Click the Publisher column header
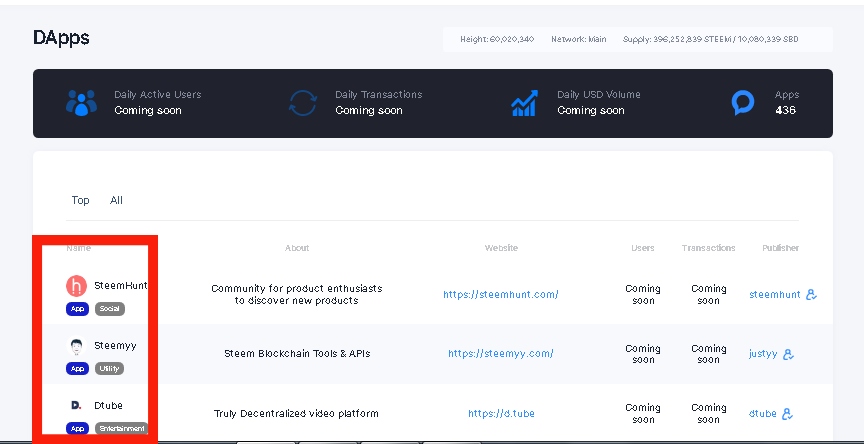 pos(780,248)
